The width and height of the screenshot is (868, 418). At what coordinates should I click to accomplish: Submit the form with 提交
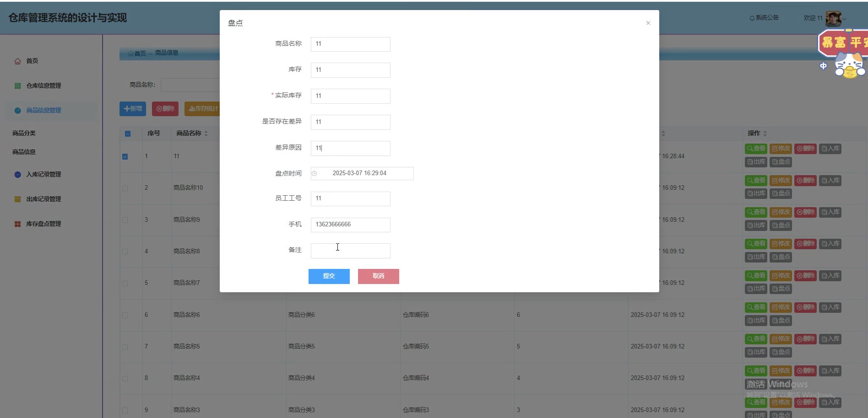[329, 276]
